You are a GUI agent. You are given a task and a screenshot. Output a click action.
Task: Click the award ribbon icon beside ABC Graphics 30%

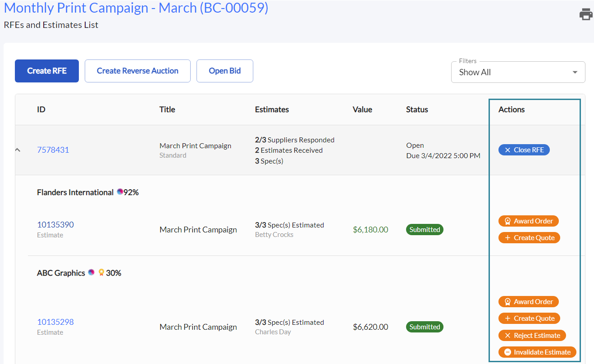[x=101, y=272]
